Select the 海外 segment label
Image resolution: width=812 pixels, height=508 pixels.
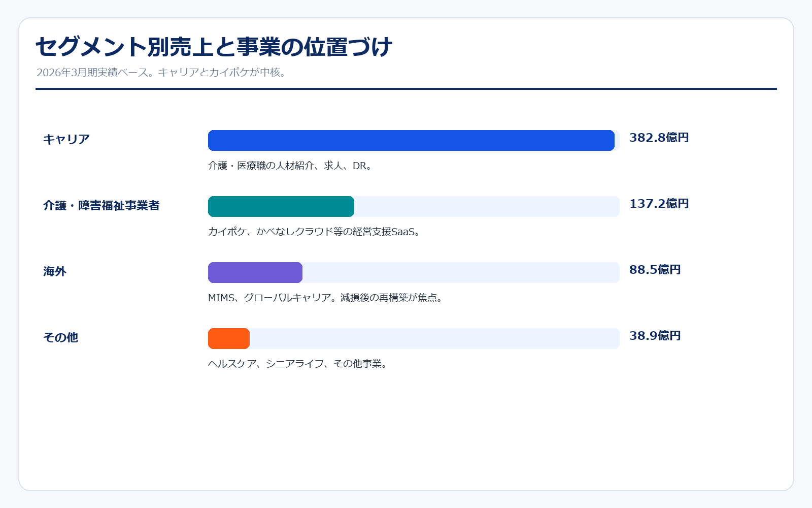click(x=55, y=271)
